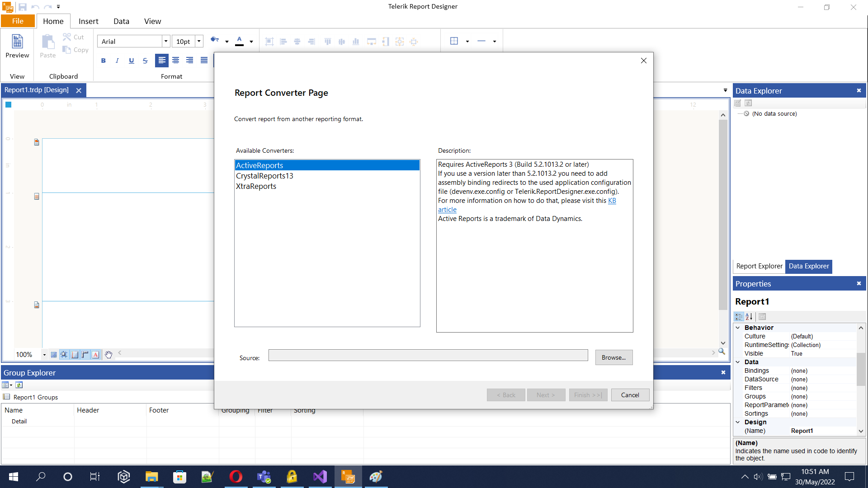Screen dimensions: 868x488
Task: Center-align the text
Action: tap(175, 61)
